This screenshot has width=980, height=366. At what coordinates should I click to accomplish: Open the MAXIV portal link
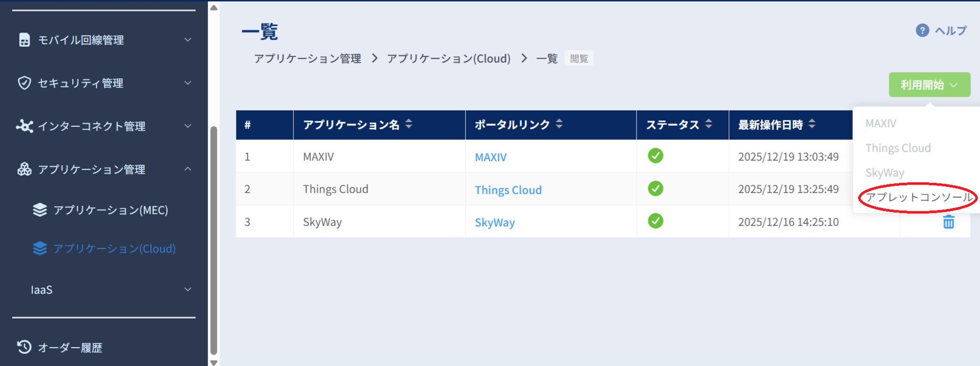[490, 157]
